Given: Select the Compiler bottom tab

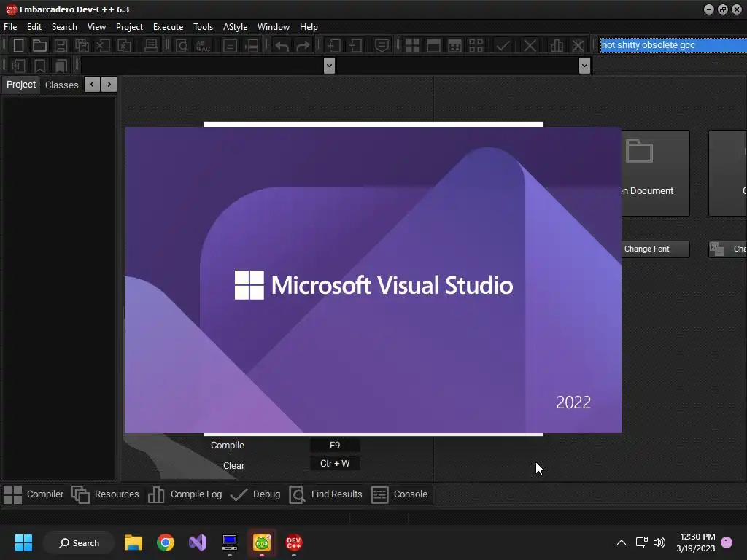Looking at the screenshot, I should click(34, 494).
